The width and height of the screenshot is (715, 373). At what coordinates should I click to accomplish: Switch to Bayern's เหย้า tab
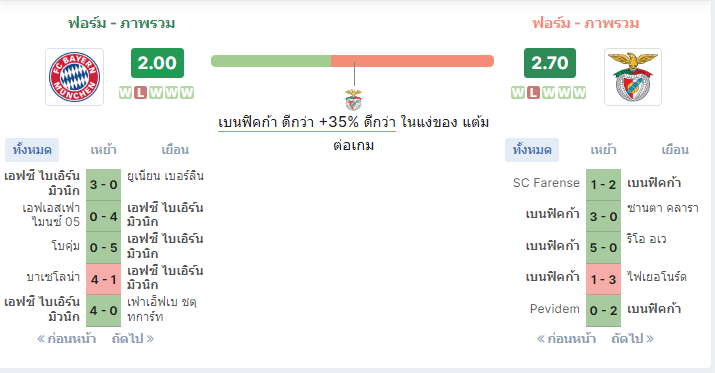click(104, 150)
